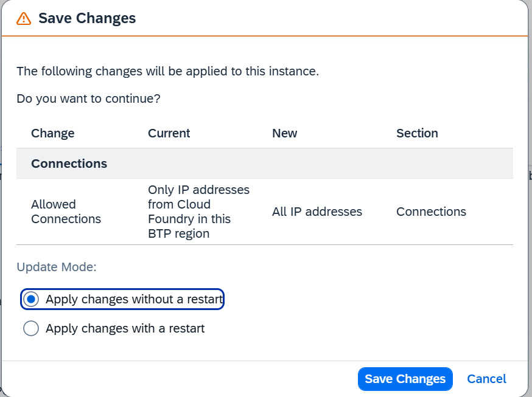Cancel the Save Changes dialog

[486, 379]
